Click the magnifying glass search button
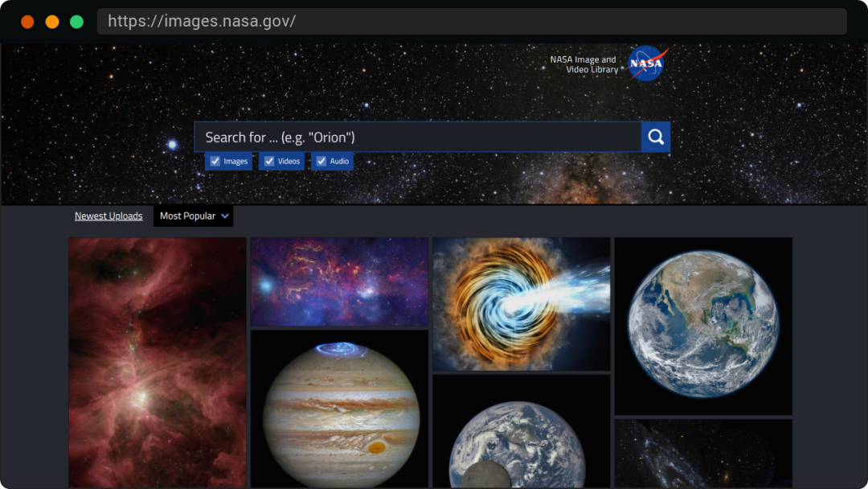The width and height of the screenshot is (868, 489). (656, 137)
